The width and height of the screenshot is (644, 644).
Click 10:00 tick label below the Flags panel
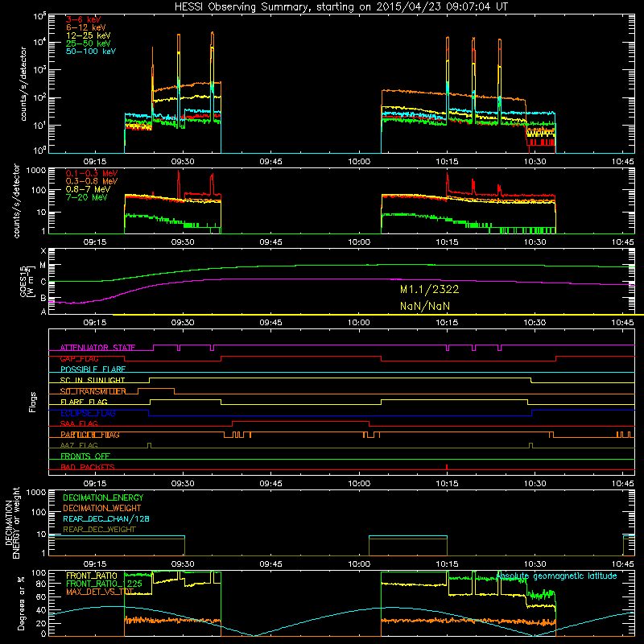click(x=359, y=484)
